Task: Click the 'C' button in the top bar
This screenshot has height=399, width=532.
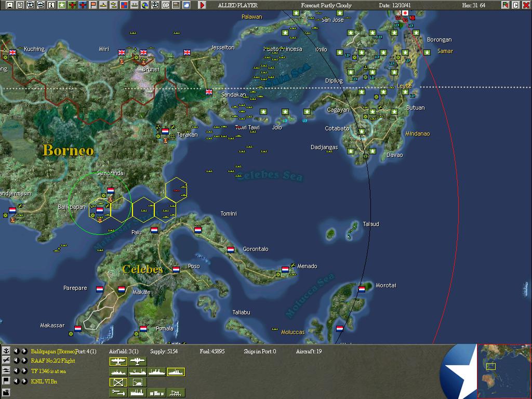Action: click(x=516, y=5)
